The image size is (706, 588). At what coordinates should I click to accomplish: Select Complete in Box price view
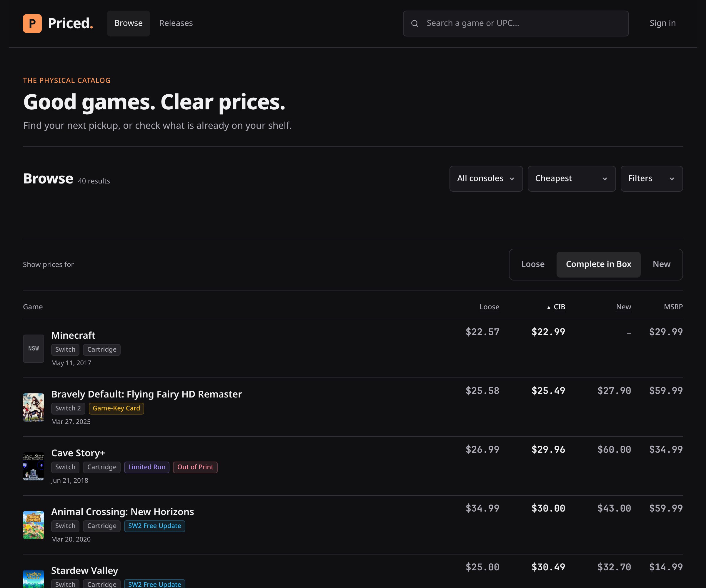[x=598, y=264]
